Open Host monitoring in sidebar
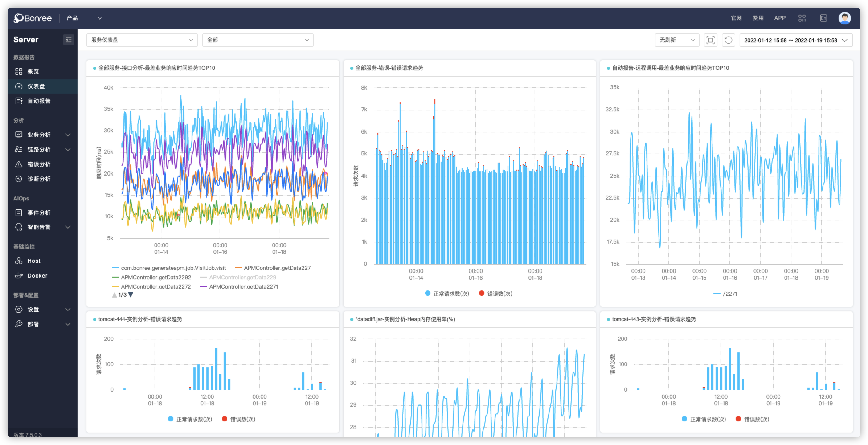The height and width of the screenshot is (445, 868). (34, 261)
